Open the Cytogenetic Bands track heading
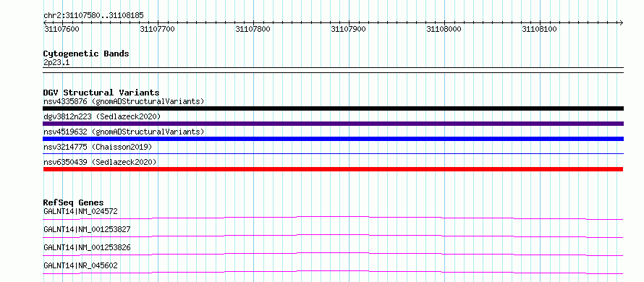 pos(86,54)
